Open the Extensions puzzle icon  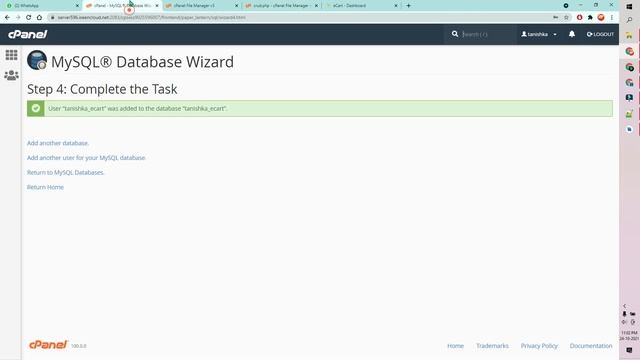pyautogui.click(x=590, y=18)
